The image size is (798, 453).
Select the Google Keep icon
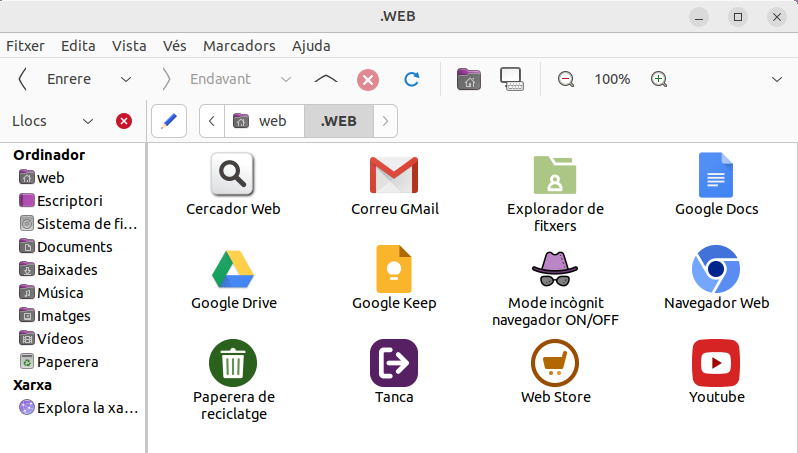[x=394, y=269]
